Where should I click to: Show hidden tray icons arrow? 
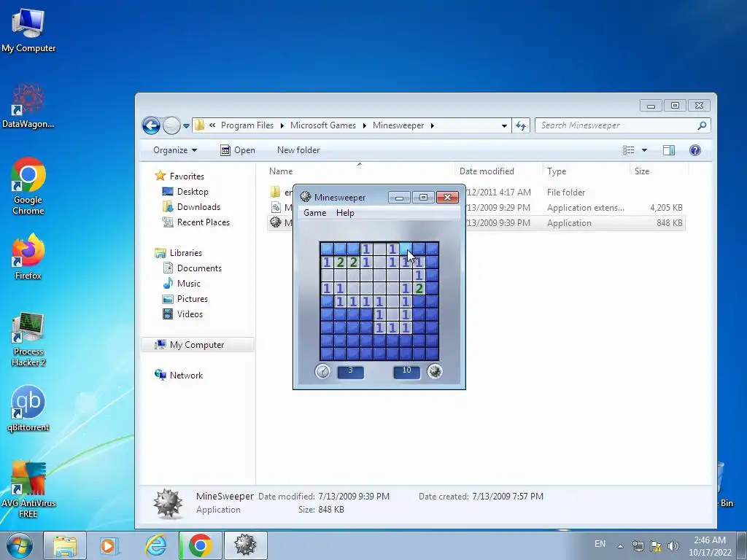coord(620,546)
